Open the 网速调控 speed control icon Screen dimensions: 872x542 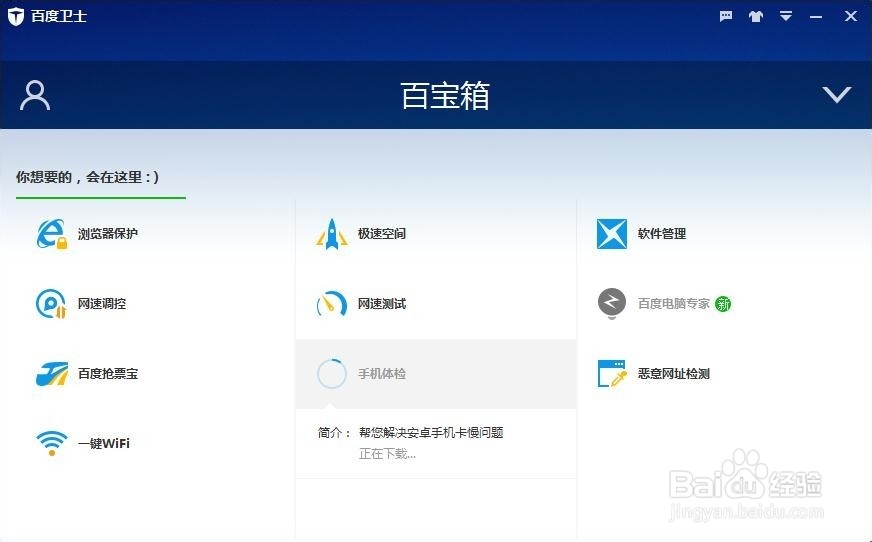pyautogui.click(x=51, y=304)
